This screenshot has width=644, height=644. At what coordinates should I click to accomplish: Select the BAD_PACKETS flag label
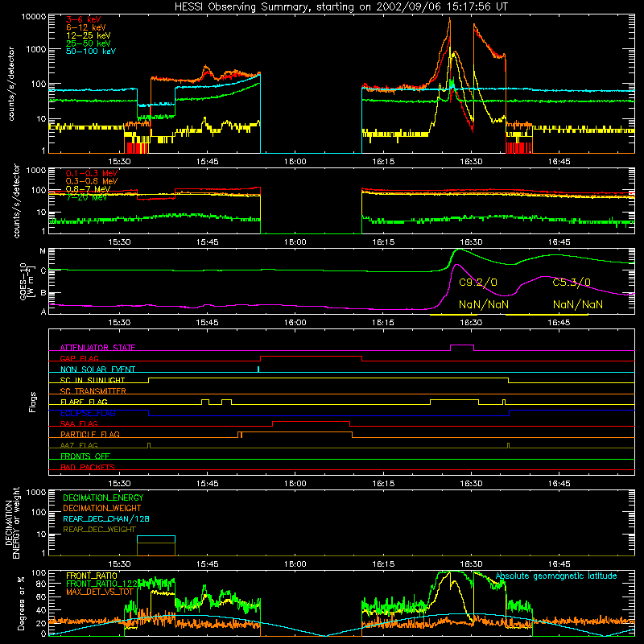click(88, 468)
